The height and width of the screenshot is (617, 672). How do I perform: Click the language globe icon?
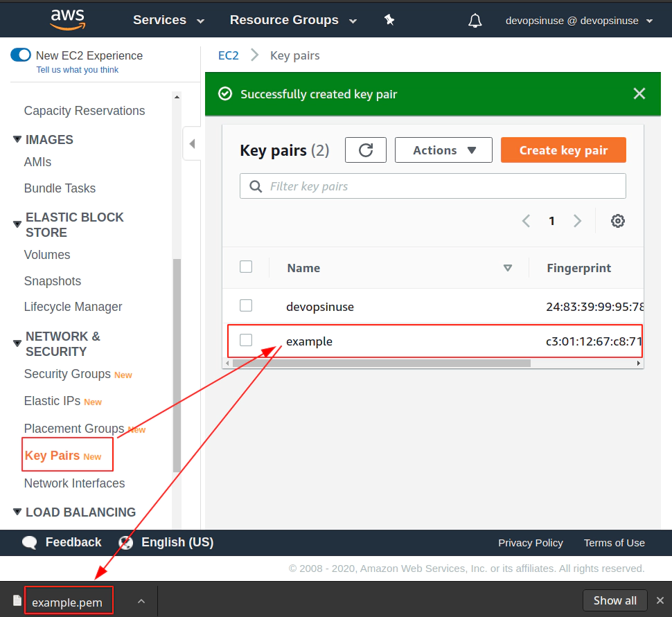click(125, 542)
